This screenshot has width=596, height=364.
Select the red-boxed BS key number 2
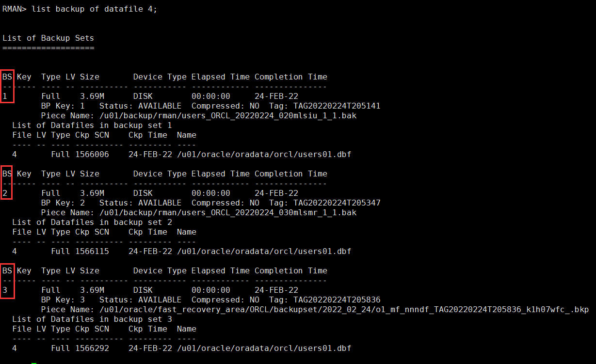5,193
